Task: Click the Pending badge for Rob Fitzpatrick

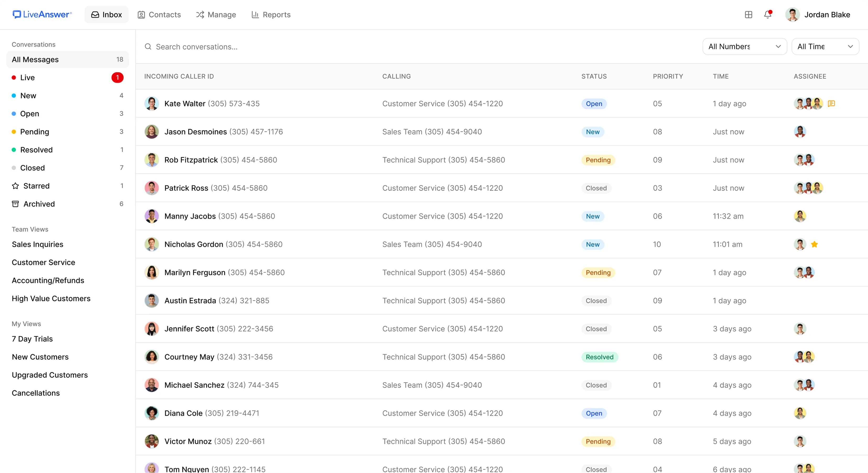Action: coord(598,160)
